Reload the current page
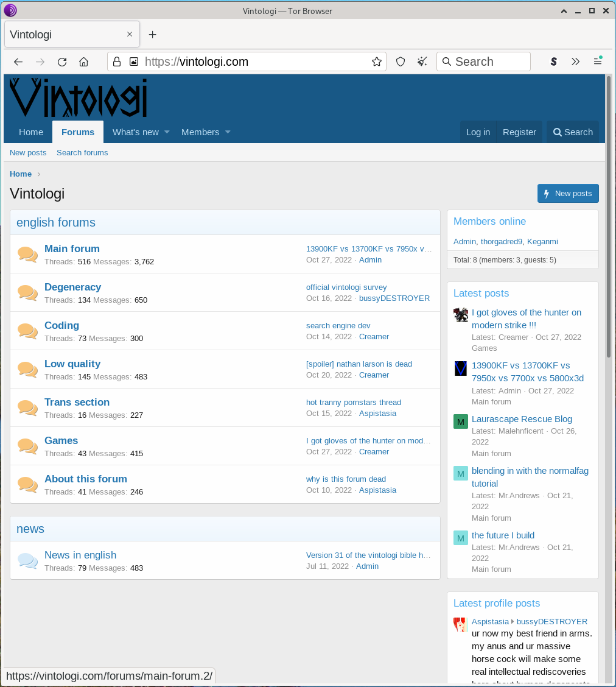The width and height of the screenshot is (616, 687). (61, 62)
